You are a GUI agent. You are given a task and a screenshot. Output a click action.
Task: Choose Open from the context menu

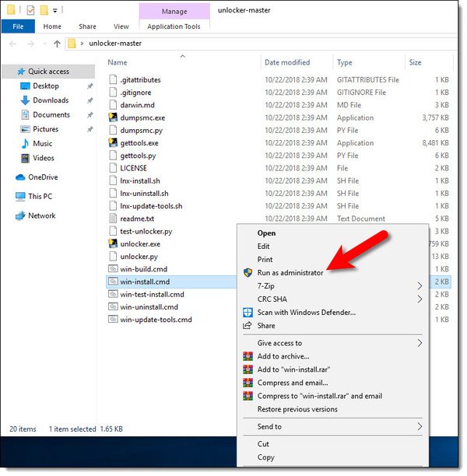coord(332,233)
